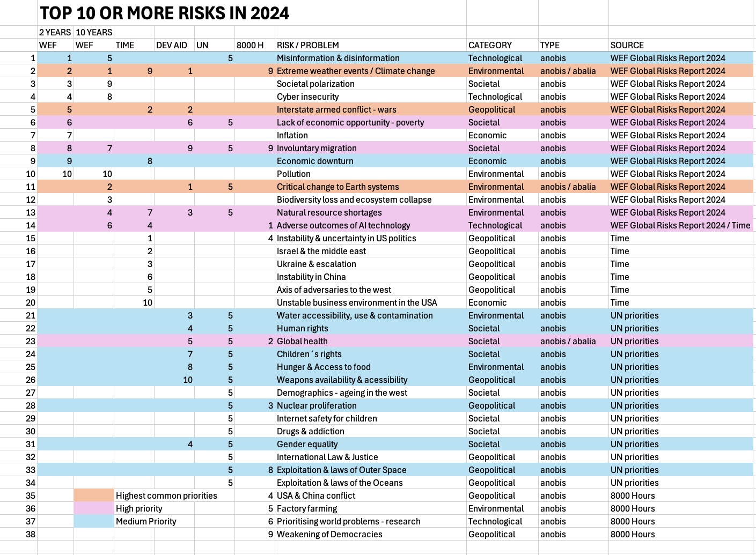
Task: Select the 'RISK / PROBLEM' column header cell
Action: pyautogui.click(x=307, y=45)
